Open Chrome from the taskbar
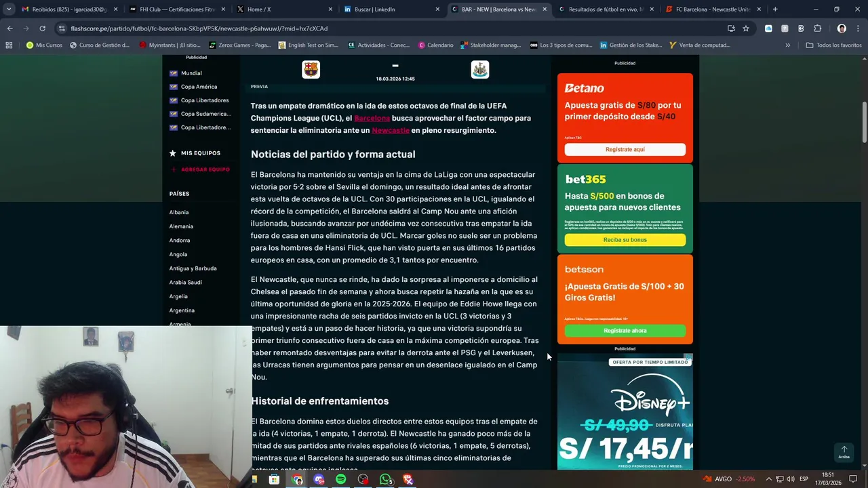This screenshot has height=488, width=868. (298, 479)
